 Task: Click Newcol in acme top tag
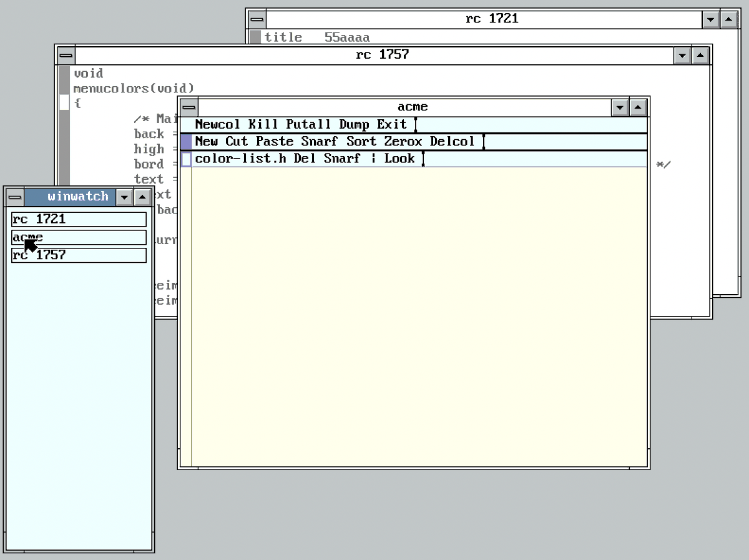(x=218, y=124)
